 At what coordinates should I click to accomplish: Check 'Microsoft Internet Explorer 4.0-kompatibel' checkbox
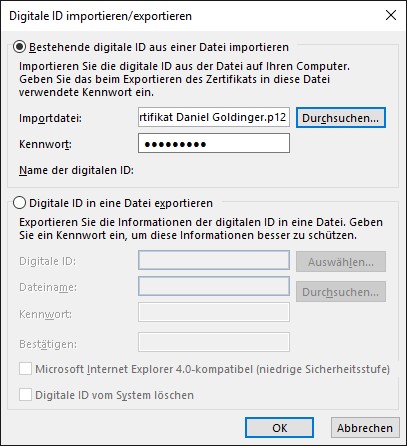[25, 369]
